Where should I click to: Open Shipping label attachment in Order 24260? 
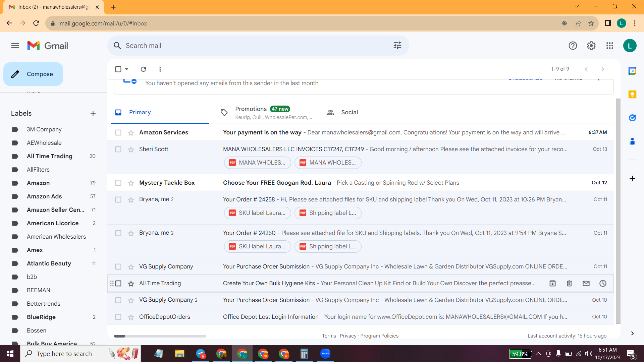[x=328, y=246]
